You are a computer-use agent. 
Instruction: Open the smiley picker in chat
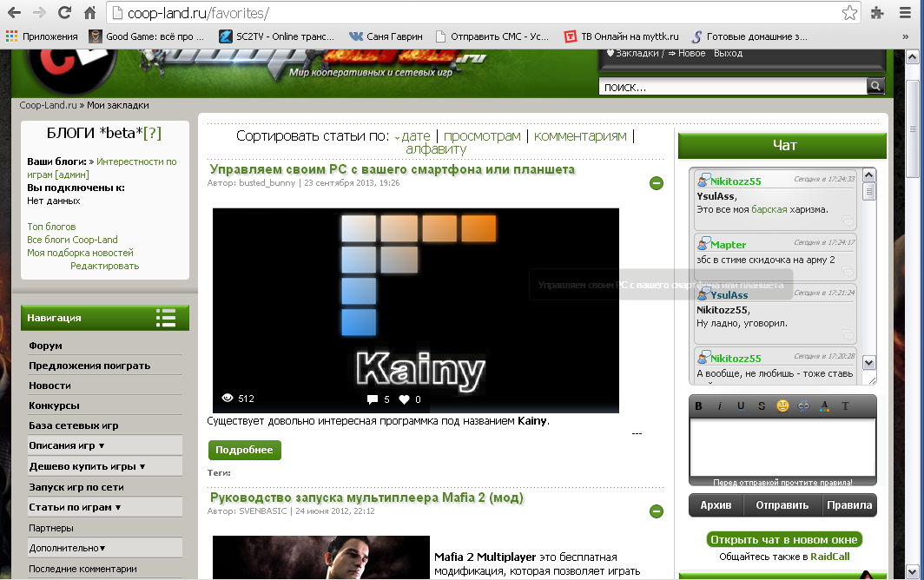click(x=782, y=405)
